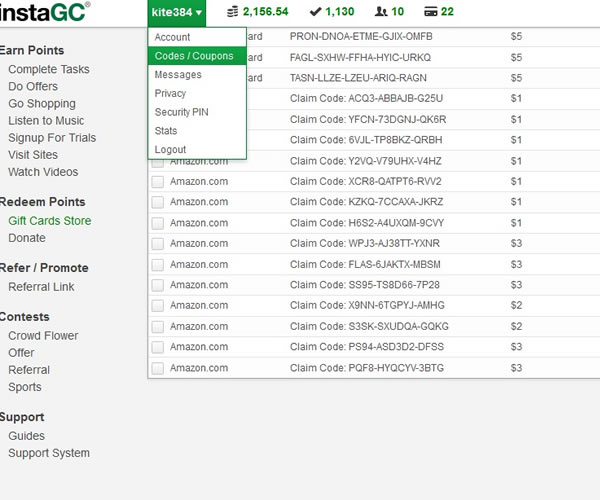Open the Complete Tasks link

pyautogui.click(x=48, y=70)
